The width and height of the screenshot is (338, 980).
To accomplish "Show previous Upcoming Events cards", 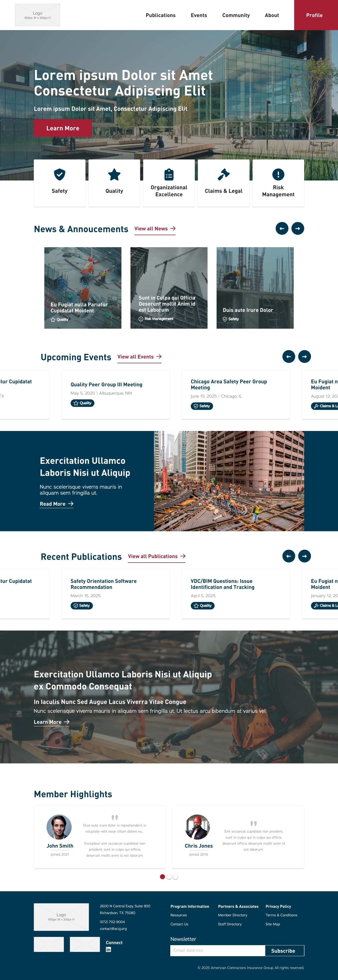I will click(x=289, y=357).
